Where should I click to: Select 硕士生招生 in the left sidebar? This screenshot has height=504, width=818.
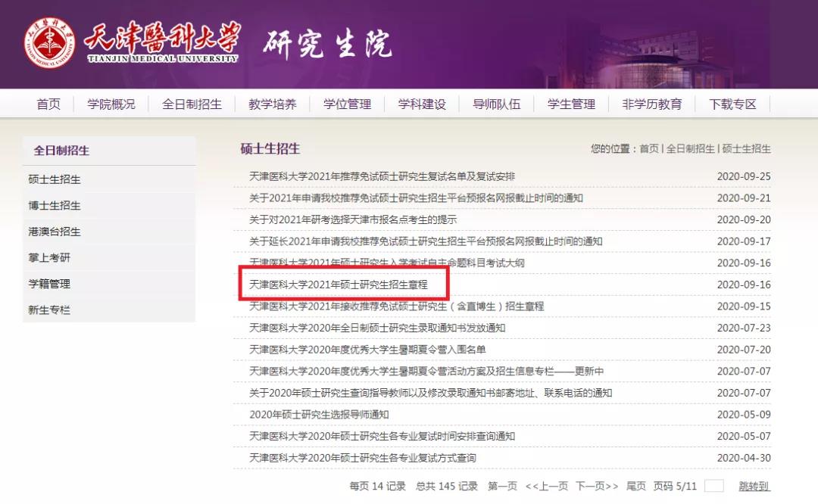click(55, 179)
